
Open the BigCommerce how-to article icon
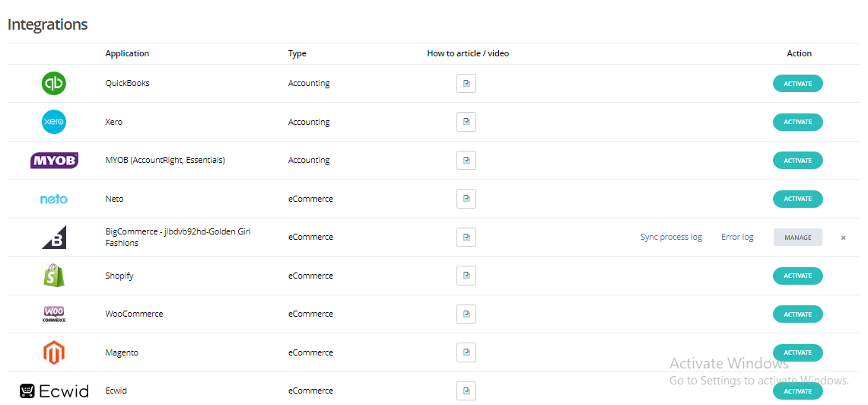coord(466,237)
